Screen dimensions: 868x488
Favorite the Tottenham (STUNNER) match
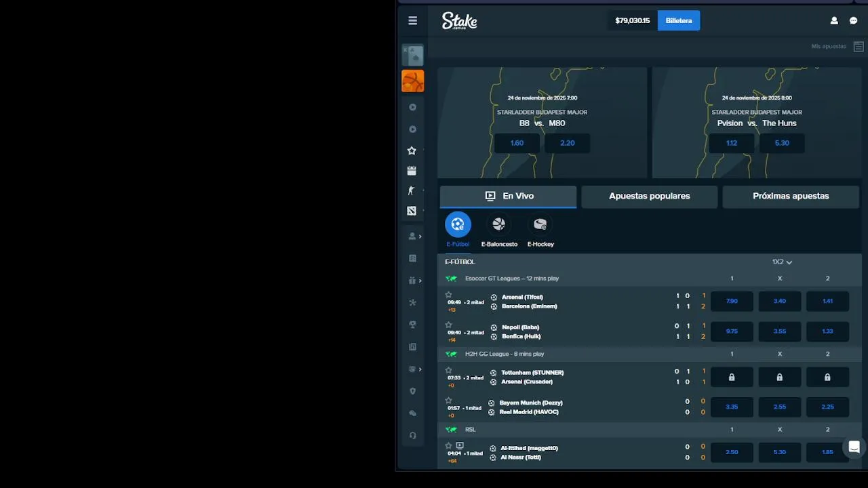pyautogui.click(x=448, y=370)
